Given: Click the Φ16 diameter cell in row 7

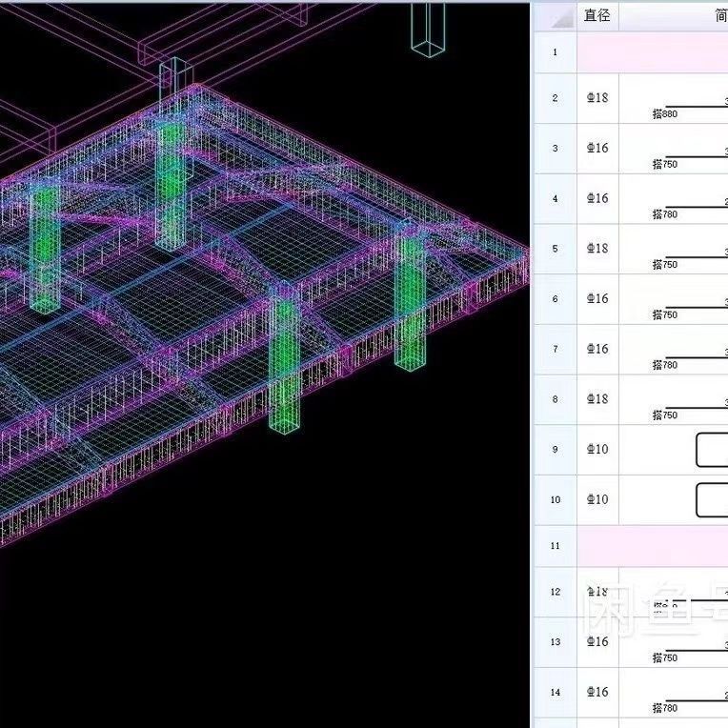Looking at the screenshot, I should [597, 349].
